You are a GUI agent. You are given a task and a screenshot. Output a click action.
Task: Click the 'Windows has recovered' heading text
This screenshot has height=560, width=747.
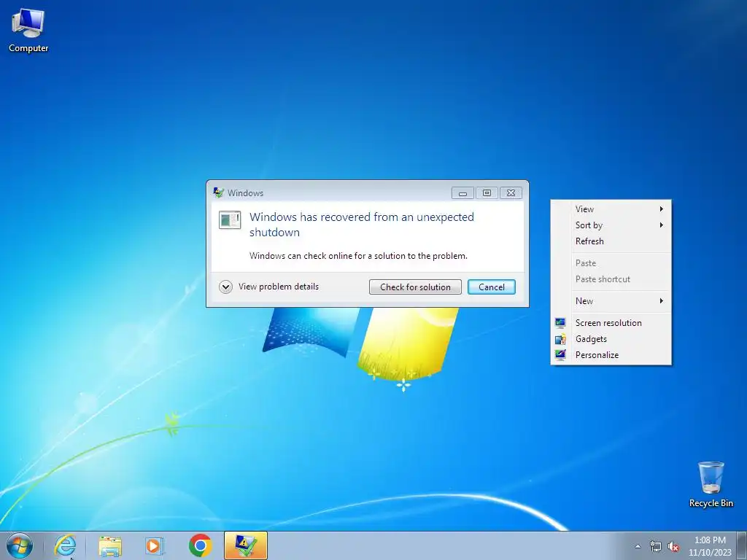362,225
